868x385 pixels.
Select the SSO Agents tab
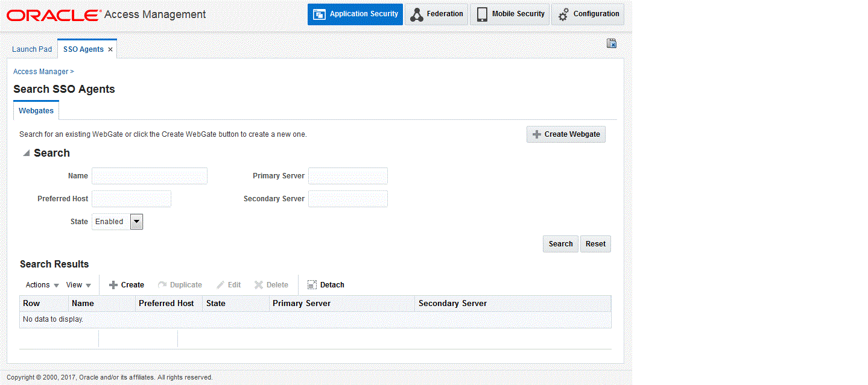pyautogui.click(x=83, y=49)
